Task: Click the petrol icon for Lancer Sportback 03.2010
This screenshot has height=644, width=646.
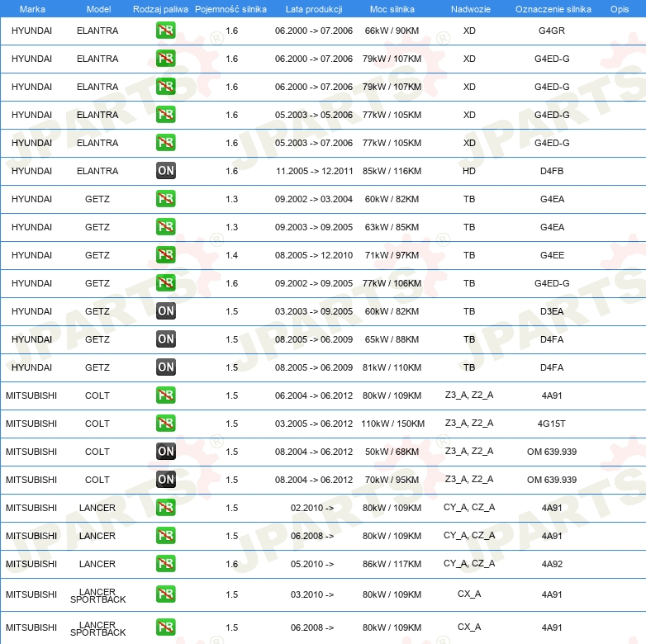Action: coord(165,594)
